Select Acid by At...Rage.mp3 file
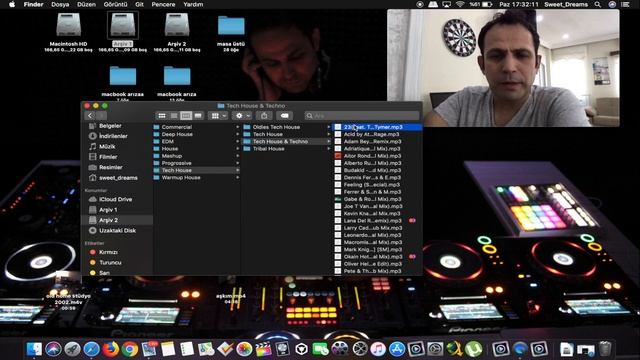 (378, 134)
